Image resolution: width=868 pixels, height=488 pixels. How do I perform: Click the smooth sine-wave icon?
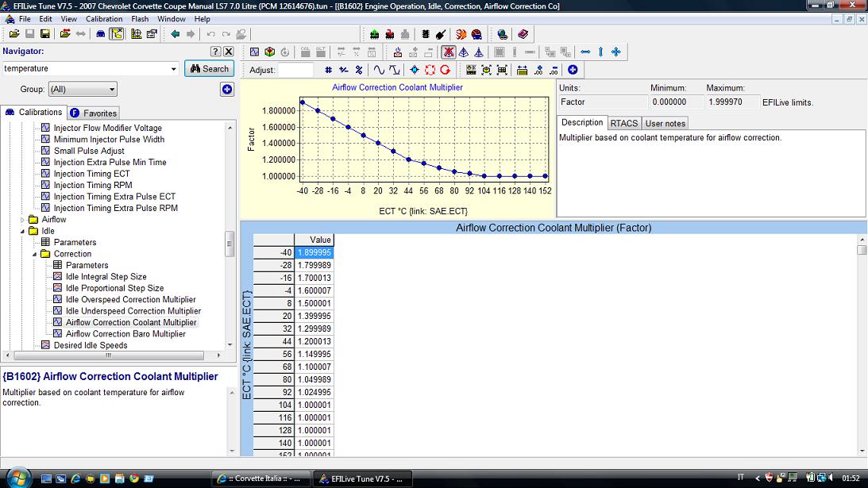click(379, 70)
